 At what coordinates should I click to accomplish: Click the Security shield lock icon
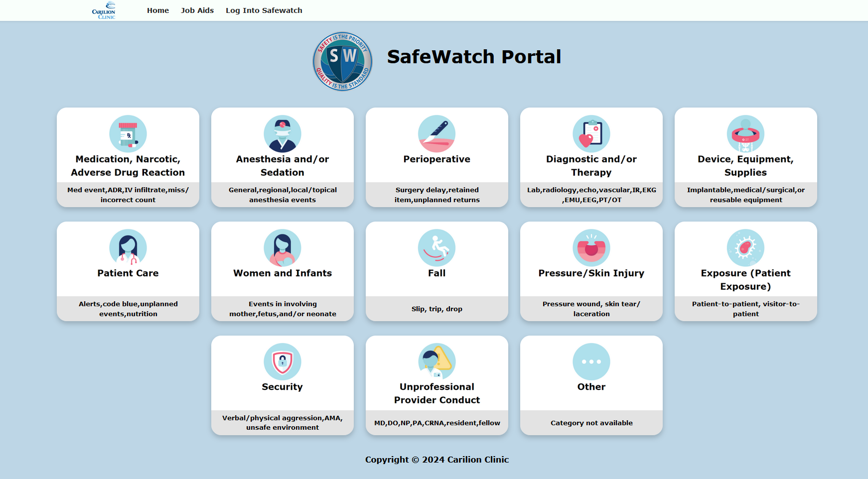pos(283,362)
